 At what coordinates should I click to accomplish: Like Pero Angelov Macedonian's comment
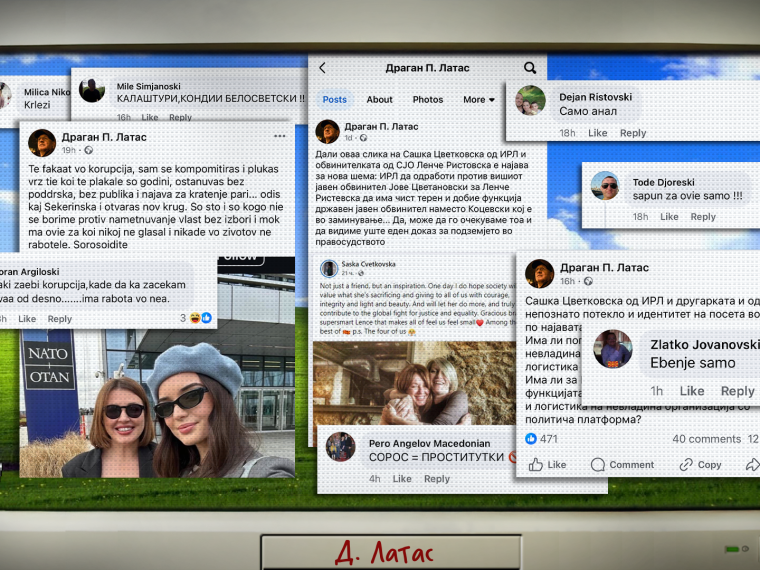(402, 479)
